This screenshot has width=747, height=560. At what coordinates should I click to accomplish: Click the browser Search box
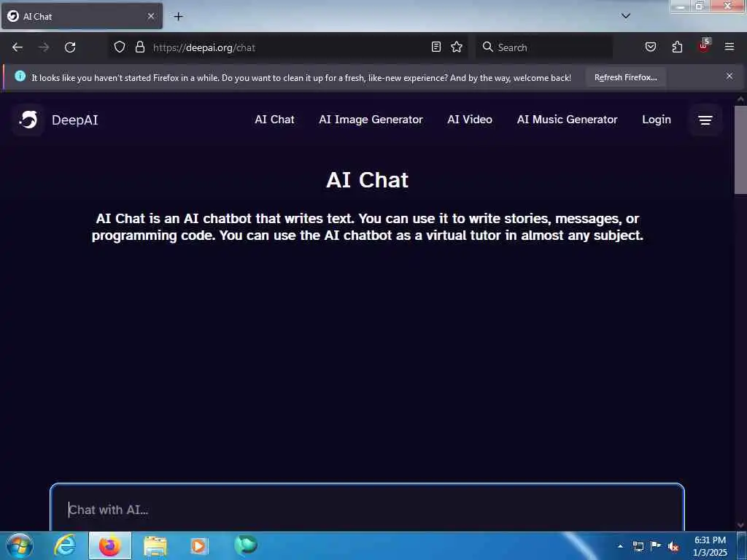(x=544, y=47)
